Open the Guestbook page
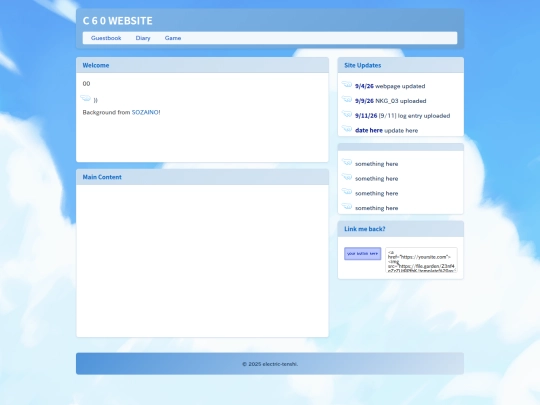The image size is (540, 405). (106, 38)
